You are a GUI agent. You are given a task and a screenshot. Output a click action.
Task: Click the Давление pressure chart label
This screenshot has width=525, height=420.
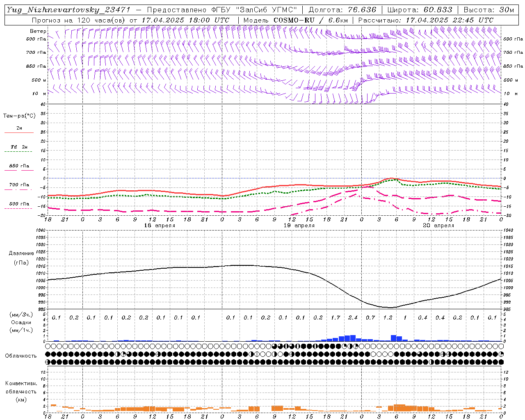click(21, 253)
